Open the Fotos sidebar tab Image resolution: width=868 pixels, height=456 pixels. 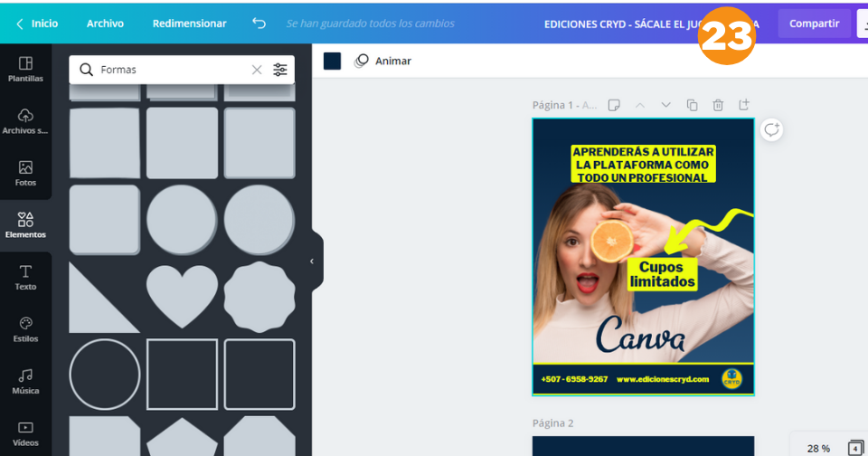pos(25,174)
